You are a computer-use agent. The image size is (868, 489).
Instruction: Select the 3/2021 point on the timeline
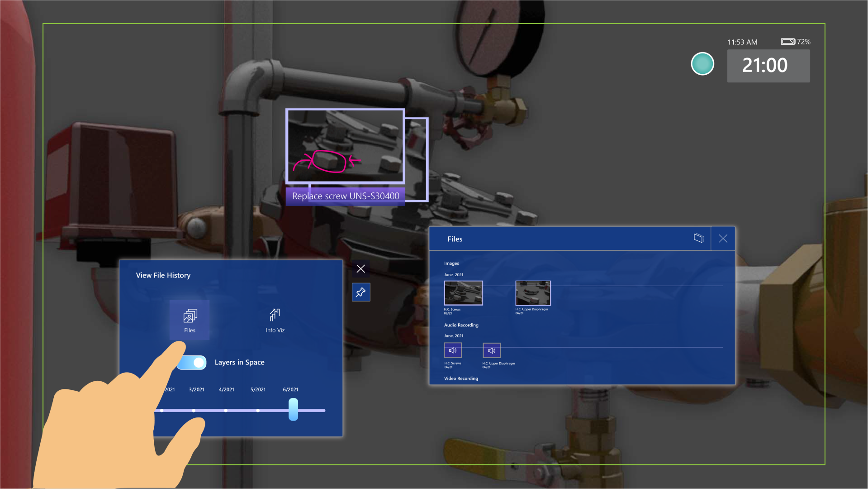pos(194,411)
